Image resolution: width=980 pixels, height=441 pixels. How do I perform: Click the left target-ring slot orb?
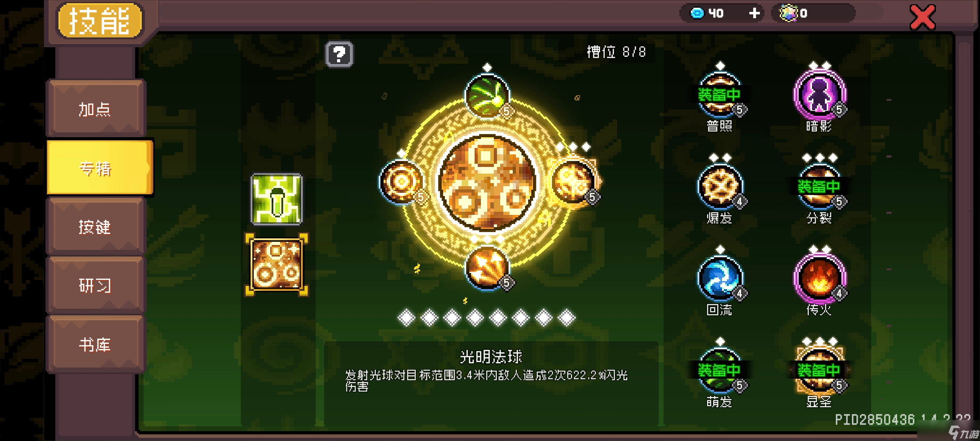click(402, 182)
